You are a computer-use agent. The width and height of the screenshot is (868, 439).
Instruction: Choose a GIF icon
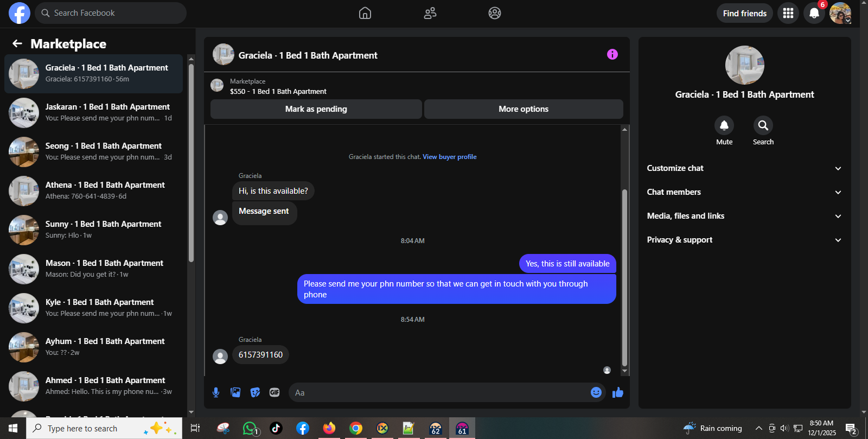[275, 392]
